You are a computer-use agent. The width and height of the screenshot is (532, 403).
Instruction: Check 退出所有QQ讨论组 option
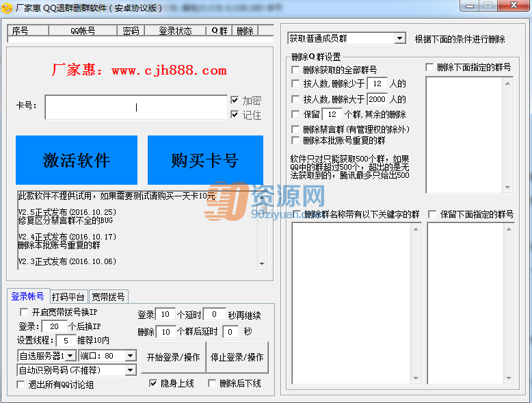[x=21, y=385]
